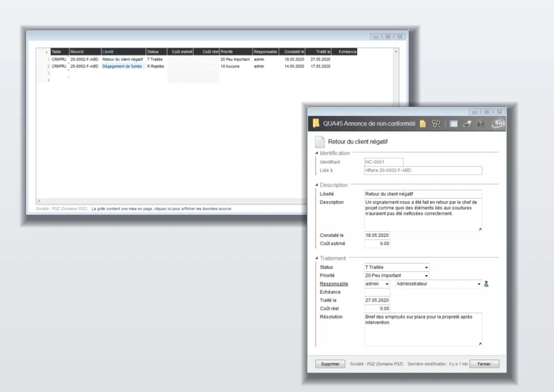
Task: Click Dernière modification text in the form footer
Action: pyautogui.click(x=438, y=364)
